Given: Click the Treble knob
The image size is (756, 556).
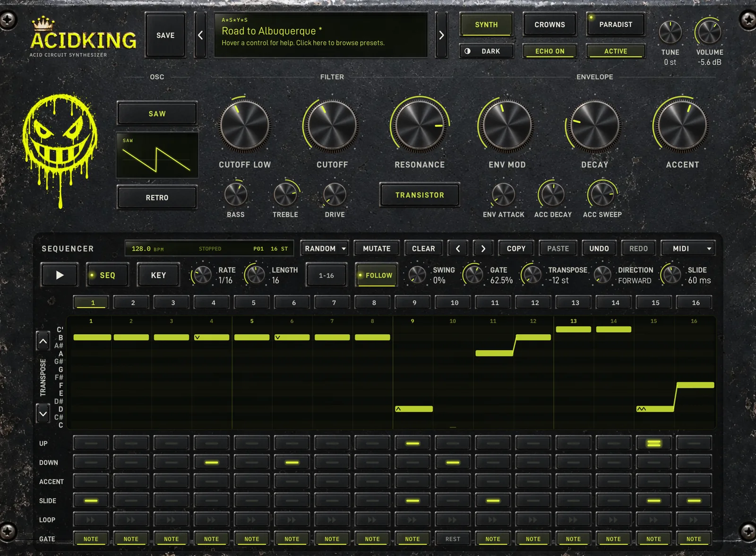Looking at the screenshot, I should (285, 194).
